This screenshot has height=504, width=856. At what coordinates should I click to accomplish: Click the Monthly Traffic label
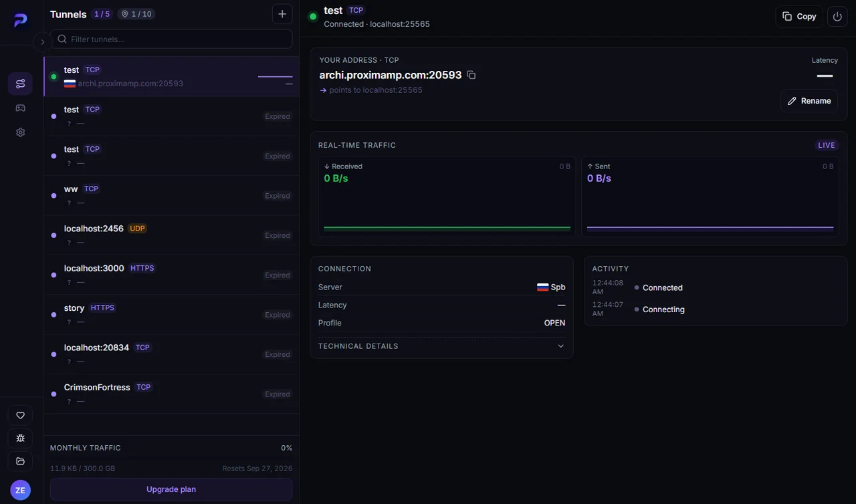tap(86, 448)
